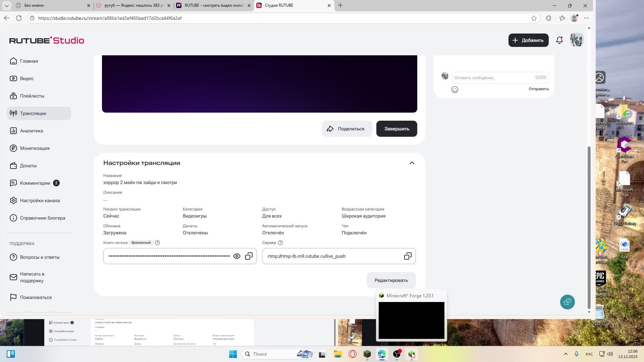
Task: Share the stream via Поделиться
Action: point(347,129)
